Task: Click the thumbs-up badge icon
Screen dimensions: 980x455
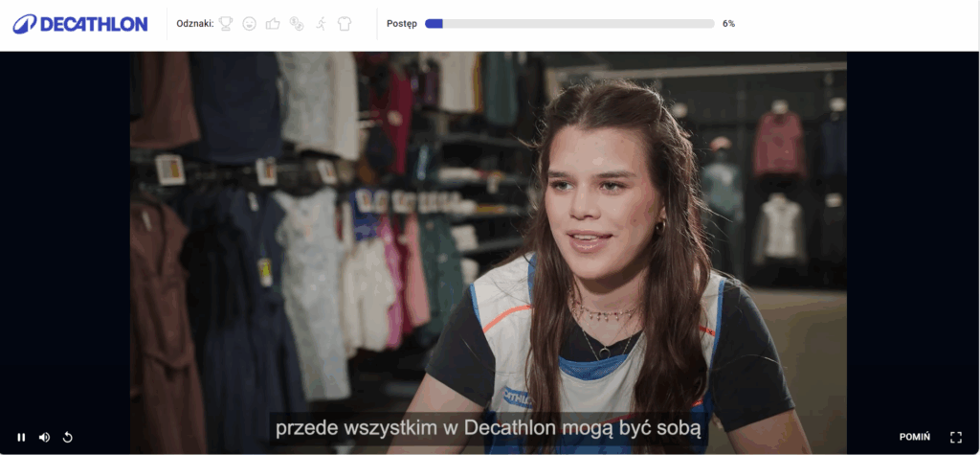Action: pyautogui.click(x=273, y=24)
